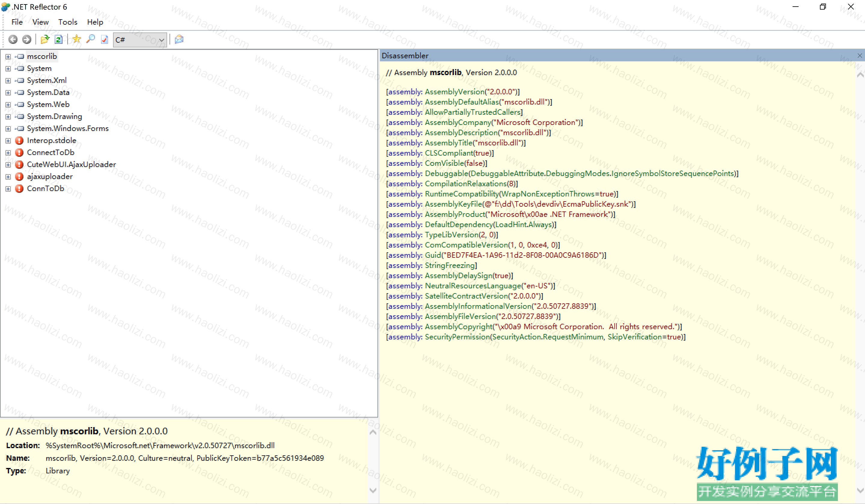Click the PublicKeyToken name text
This screenshot has height=504, width=865.
[260, 458]
